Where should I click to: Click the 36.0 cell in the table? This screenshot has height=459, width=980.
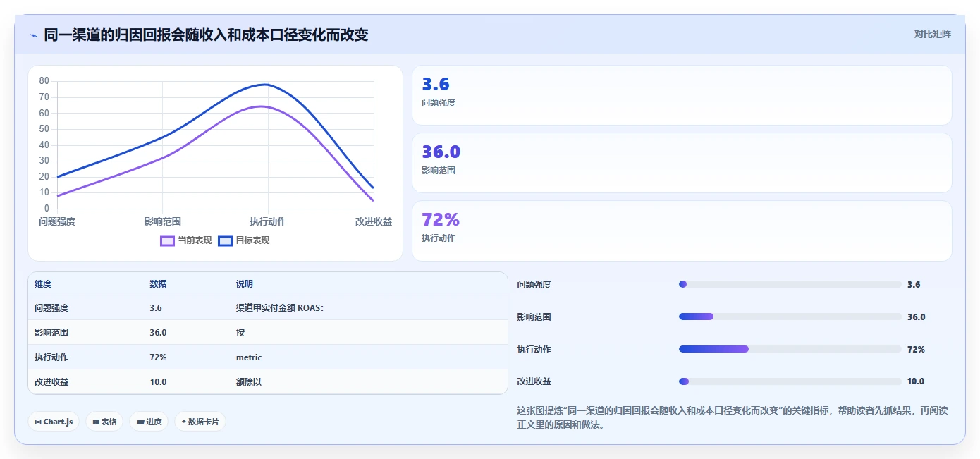pyautogui.click(x=158, y=333)
